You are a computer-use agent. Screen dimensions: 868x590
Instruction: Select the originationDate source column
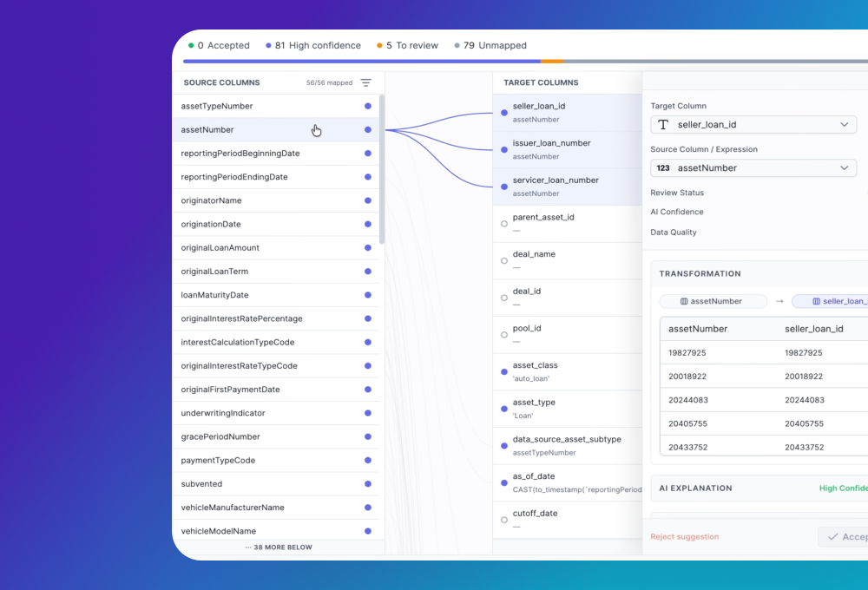276,224
